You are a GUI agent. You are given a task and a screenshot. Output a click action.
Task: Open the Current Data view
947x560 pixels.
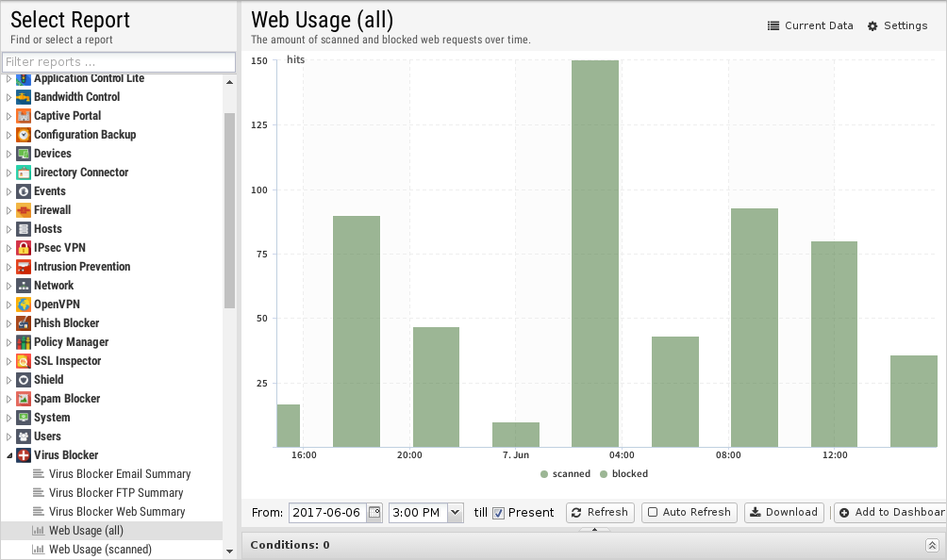tap(810, 26)
